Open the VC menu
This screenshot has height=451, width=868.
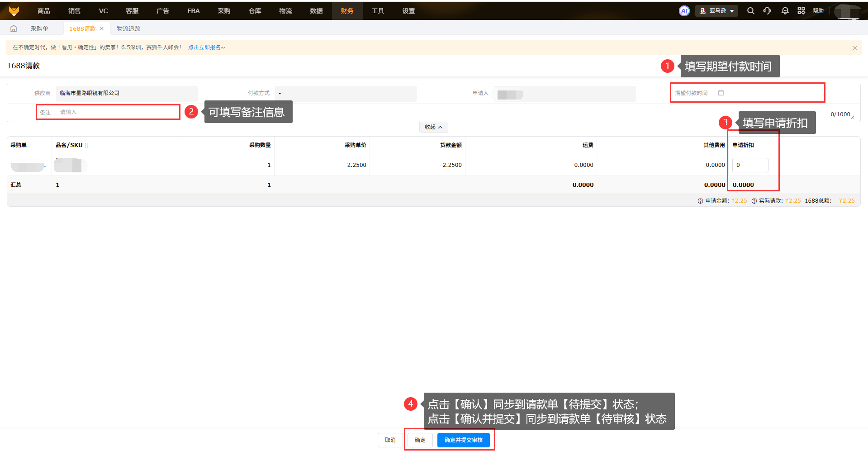[104, 11]
